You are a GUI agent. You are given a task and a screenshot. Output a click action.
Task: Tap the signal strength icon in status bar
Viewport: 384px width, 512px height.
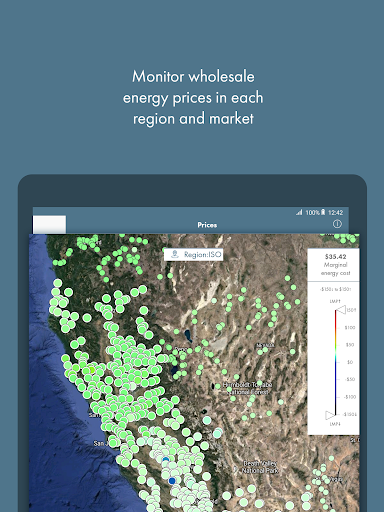coord(299,212)
